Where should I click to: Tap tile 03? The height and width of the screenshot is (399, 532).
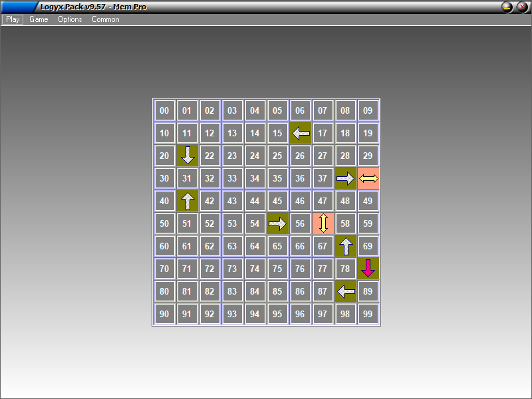(x=232, y=110)
